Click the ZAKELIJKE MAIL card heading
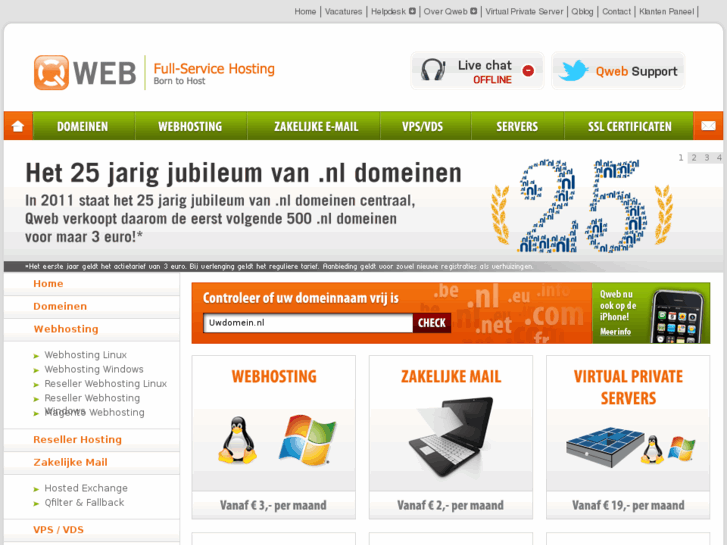Screen dimensions: 727x545 [451, 376]
